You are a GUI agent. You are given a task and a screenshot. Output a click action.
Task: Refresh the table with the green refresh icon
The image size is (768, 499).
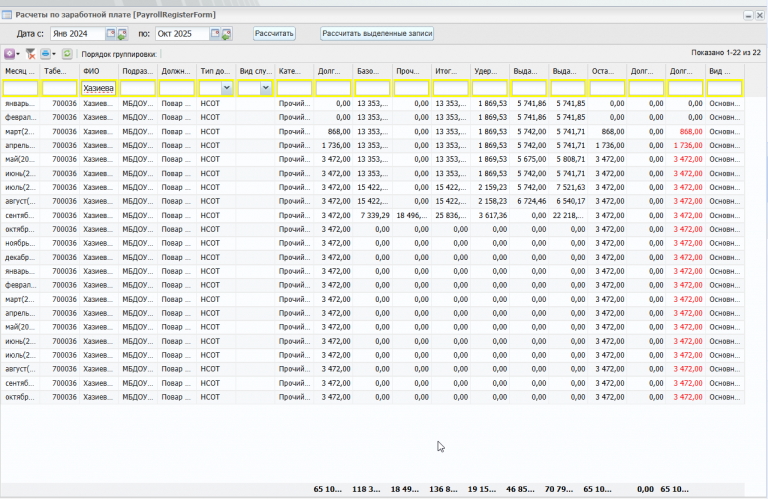coord(67,53)
